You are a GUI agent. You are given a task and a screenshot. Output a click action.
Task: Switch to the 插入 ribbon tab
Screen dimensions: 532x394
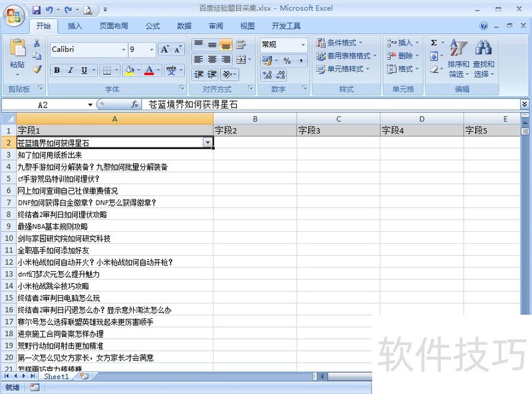point(74,26)
